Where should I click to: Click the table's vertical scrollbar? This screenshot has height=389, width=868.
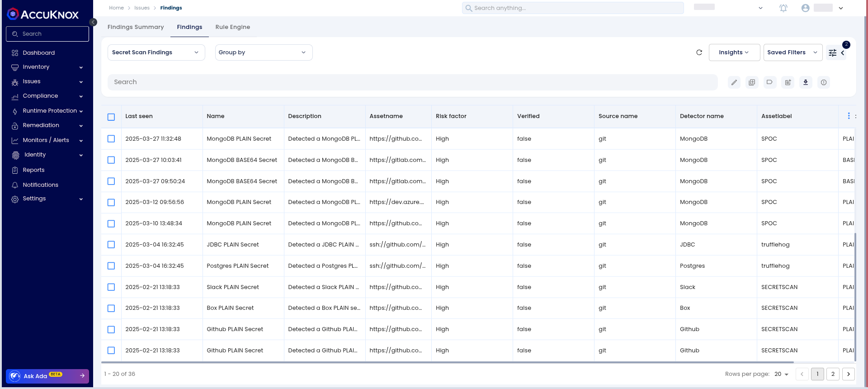855,297
